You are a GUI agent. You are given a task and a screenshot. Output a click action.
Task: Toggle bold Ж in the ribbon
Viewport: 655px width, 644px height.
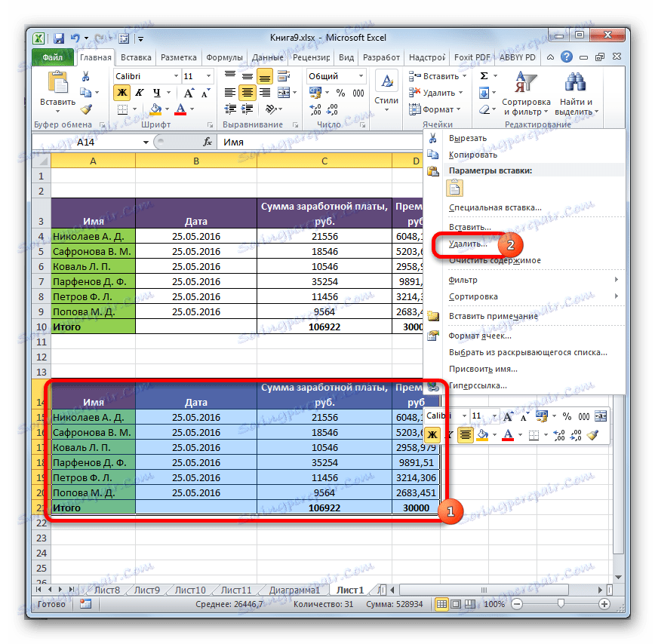tap(121, 93)
